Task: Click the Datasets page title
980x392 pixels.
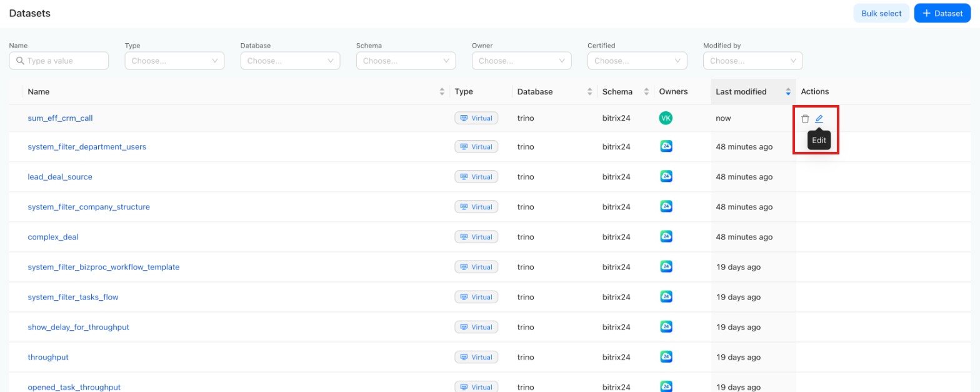Action: [30, 13]
